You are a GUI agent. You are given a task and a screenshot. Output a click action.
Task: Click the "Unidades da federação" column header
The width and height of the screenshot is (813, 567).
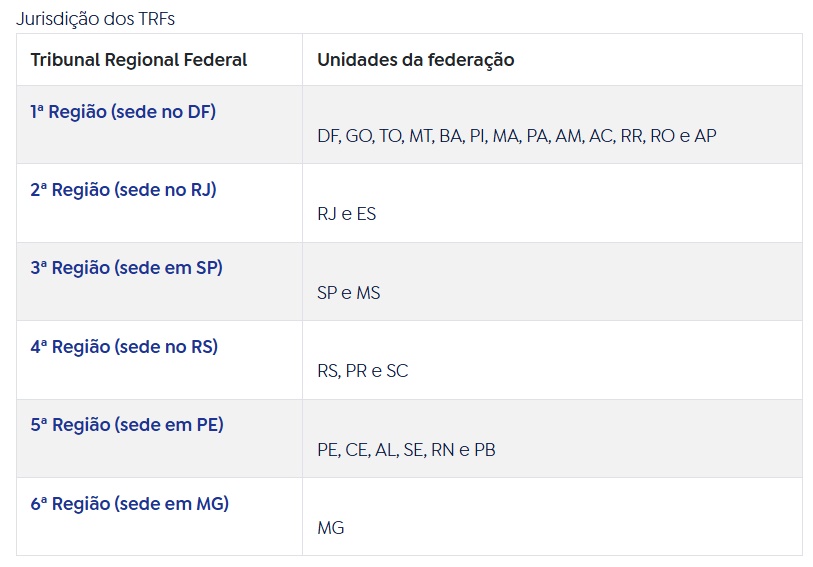415,60
